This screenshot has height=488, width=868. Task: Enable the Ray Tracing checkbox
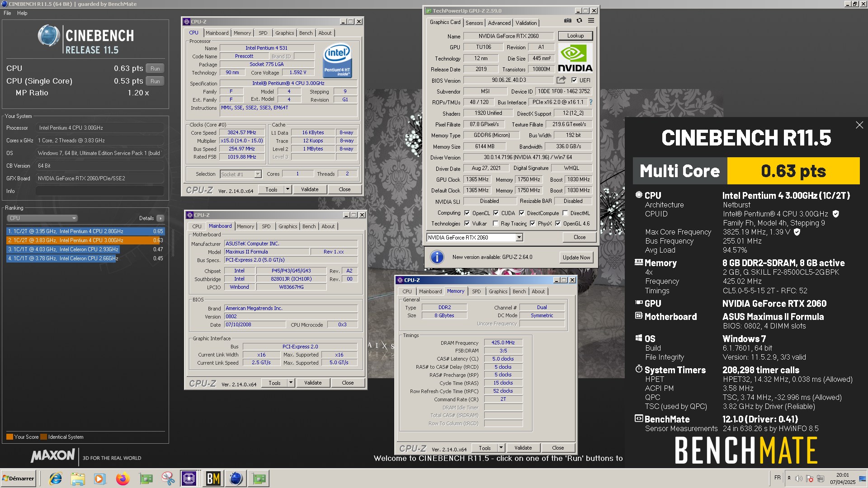496,224
